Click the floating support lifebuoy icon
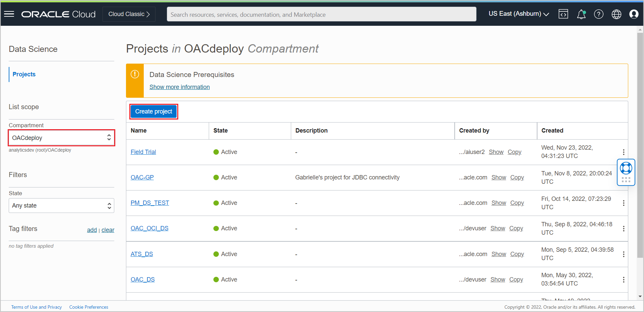Image resolution: width=644 pixels, height=312 pixels. click(x=626, y=168)
